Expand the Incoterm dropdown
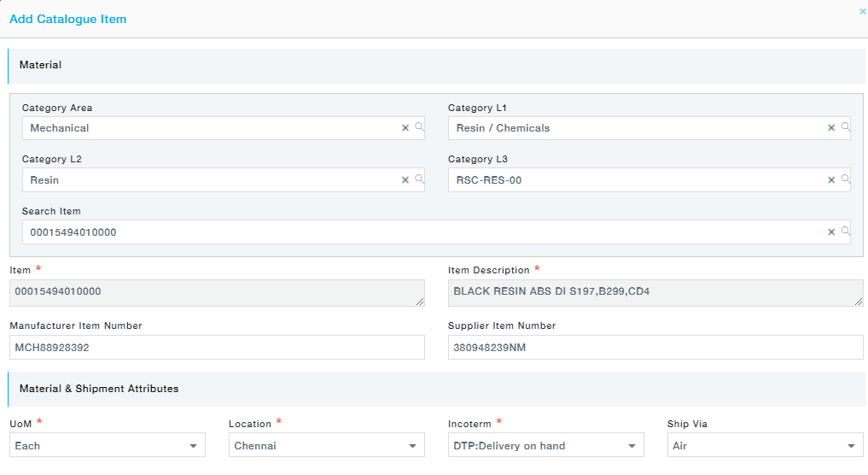 coord(546,445)
